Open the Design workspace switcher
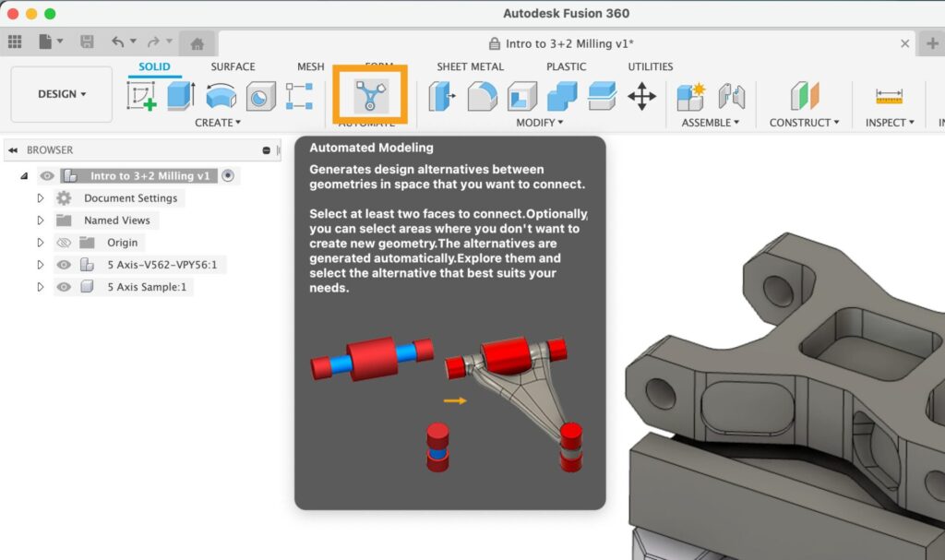 tap(60, 93)
